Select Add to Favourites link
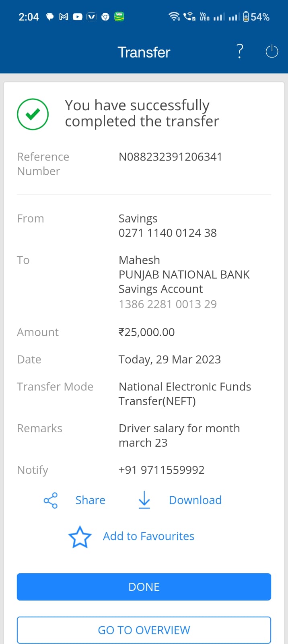 click(x=148, y=537)
